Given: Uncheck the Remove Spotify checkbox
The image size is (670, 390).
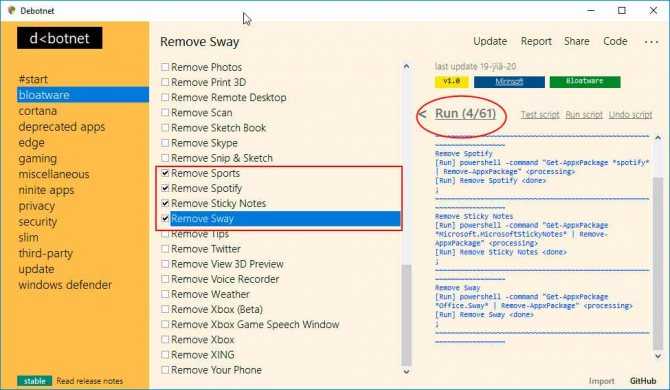Looking at the screenshot, I should pyautogui.click(x=165, y=188).
